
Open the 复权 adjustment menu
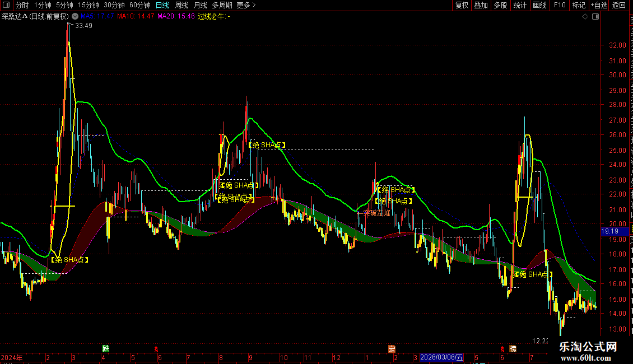click(x=462, y=5)
